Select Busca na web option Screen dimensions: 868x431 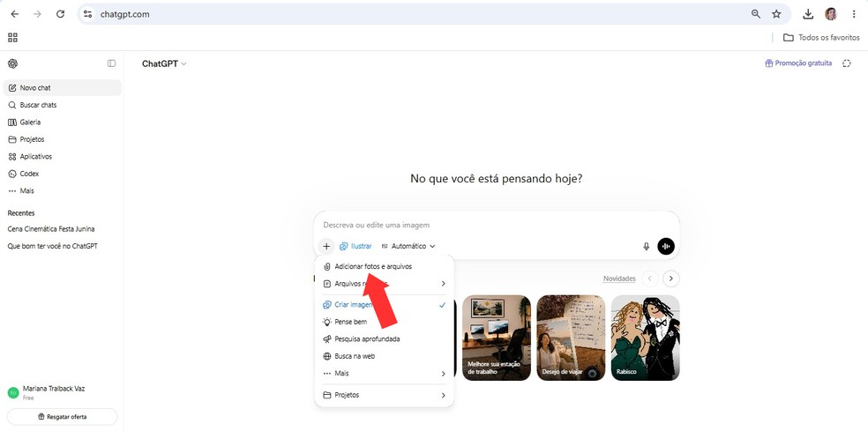385,356
